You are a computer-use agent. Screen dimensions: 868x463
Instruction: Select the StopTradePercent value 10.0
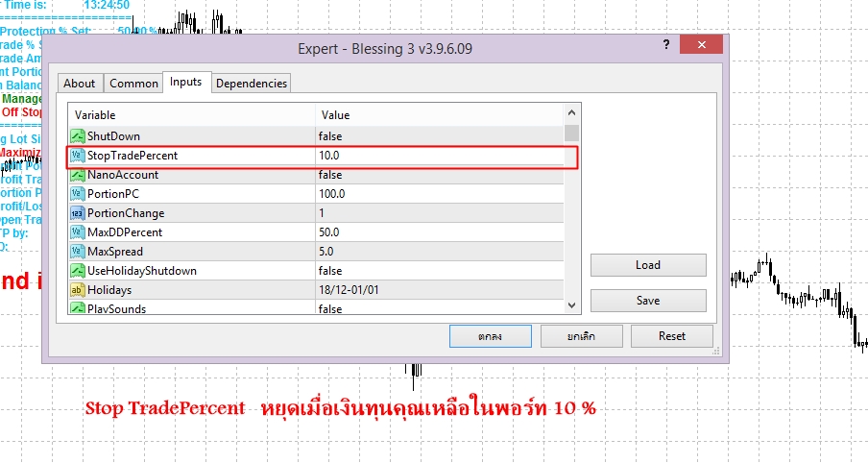coord(328,156)
